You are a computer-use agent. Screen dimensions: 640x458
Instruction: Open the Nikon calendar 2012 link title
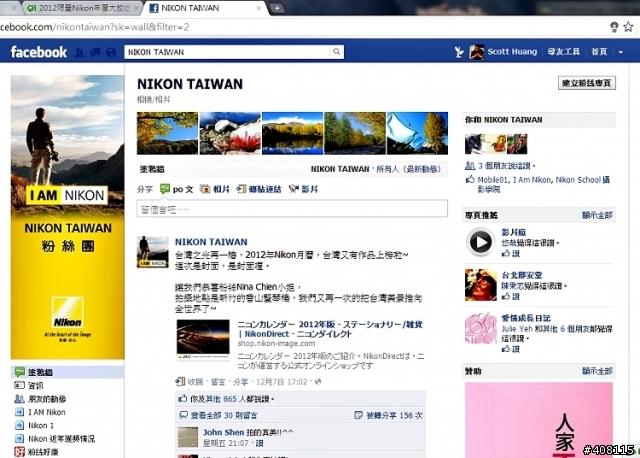click(x=330, y=329)
